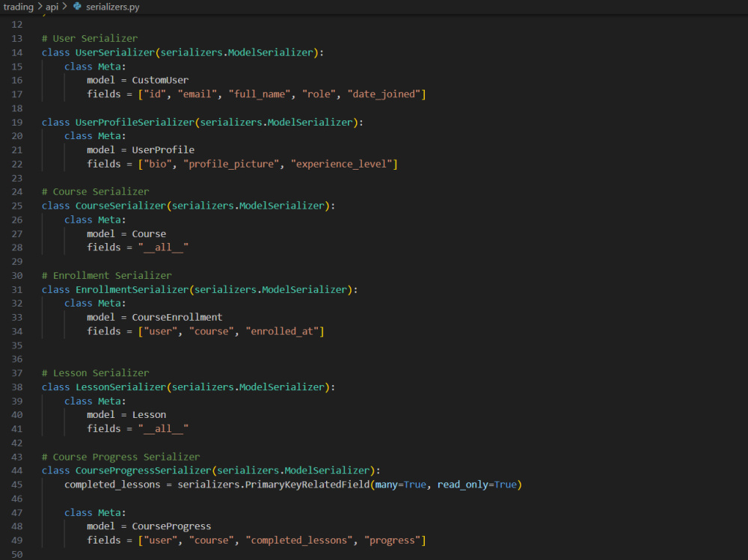The image size is (748, 560).
Task: Select line number 44 in gutter
Action: (16, 470)
